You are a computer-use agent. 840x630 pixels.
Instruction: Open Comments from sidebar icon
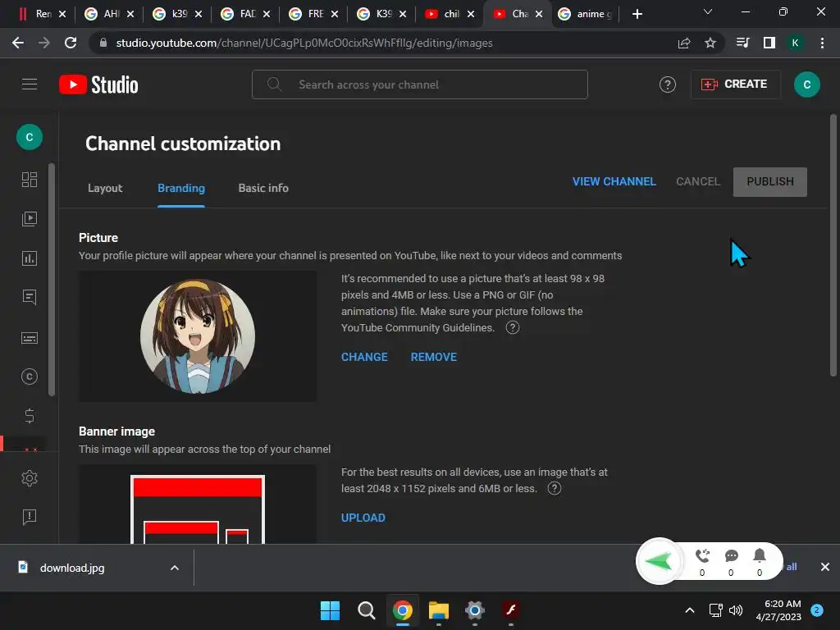[30, 297]
